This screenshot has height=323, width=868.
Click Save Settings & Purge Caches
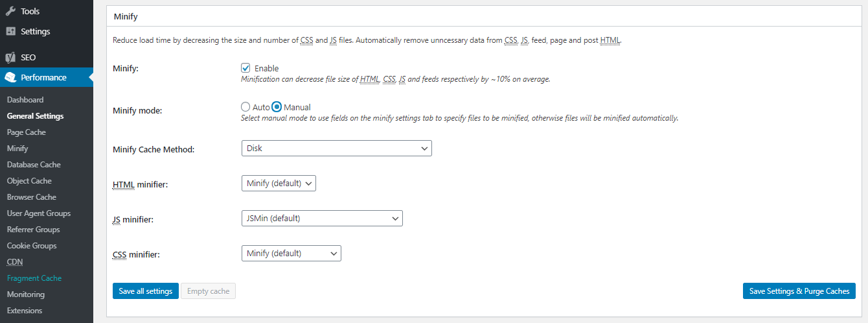pos(799,291)
